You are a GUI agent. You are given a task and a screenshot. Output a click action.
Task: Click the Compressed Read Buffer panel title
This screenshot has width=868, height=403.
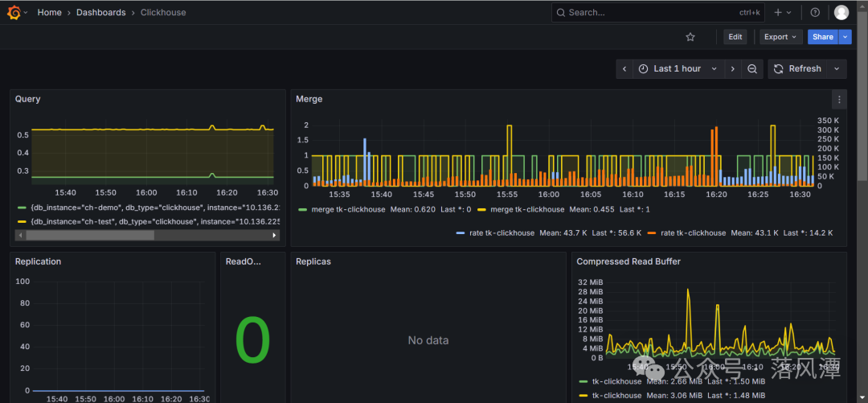pyautogui.click(x=628, y=261)
